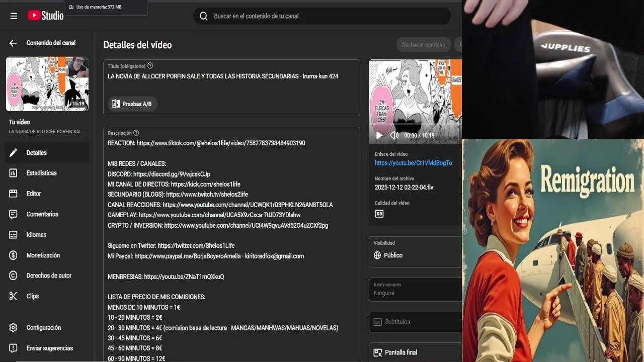Open Derechos de autor section
Screen dimensions: 644x362
click(x=47, y=276)
